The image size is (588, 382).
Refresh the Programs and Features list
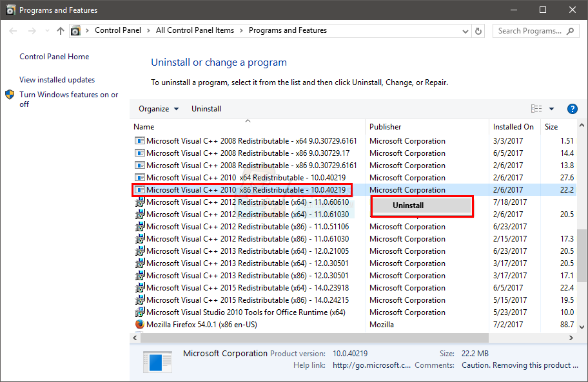[478, 31]
